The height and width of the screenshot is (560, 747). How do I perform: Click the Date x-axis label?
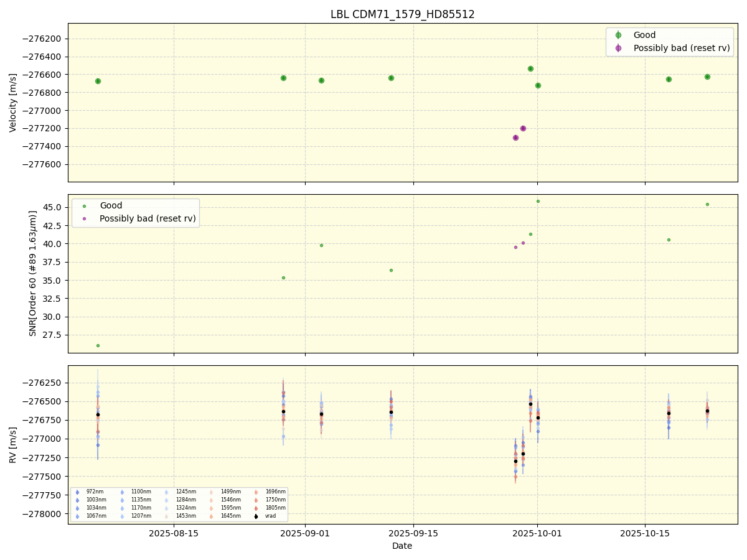(x=402, y=546)
